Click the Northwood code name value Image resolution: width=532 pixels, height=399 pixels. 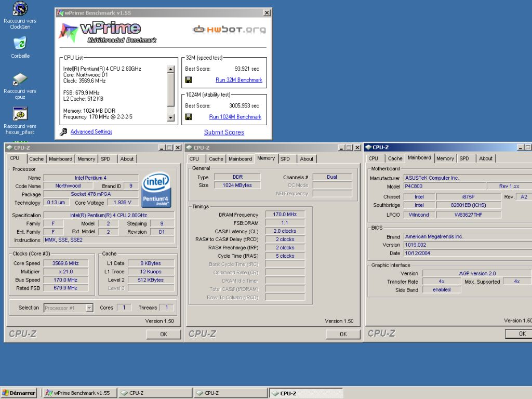coord(68,186)
